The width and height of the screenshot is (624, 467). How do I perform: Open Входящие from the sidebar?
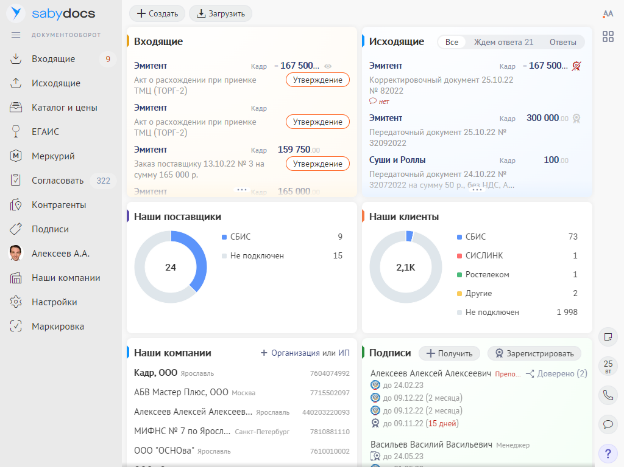53,59
